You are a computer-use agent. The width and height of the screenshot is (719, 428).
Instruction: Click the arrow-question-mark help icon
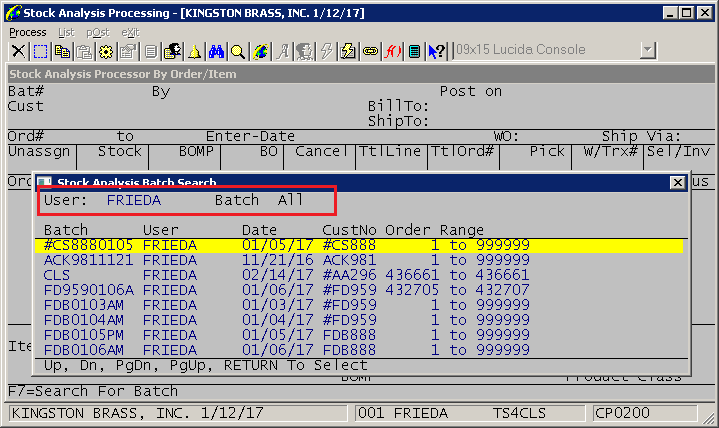[x=436, y=51]
